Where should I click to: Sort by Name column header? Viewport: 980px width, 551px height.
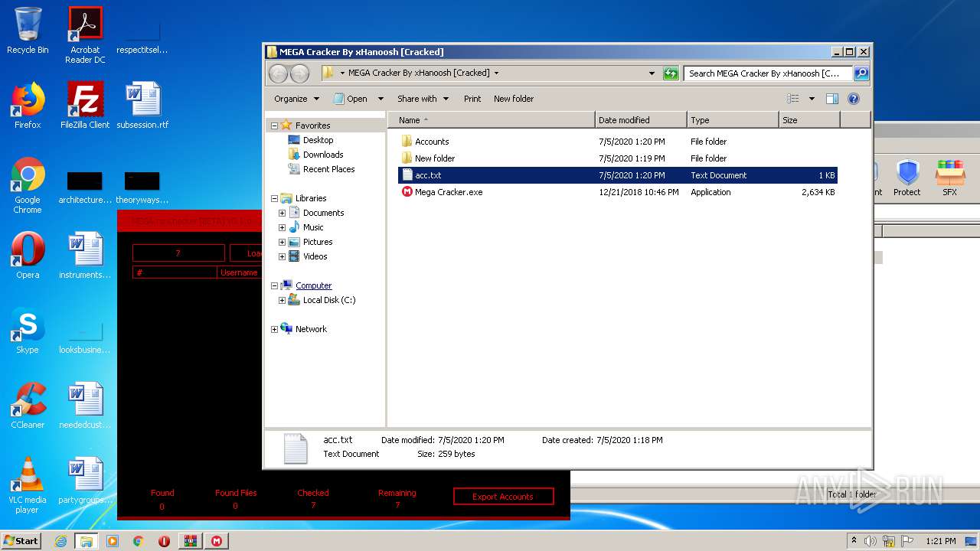click(492, 120)
